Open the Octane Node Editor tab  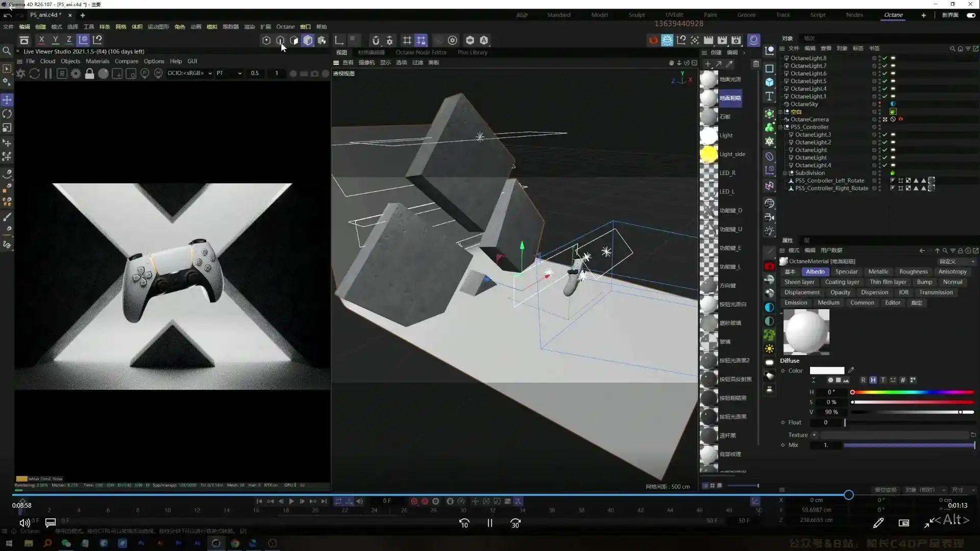pyautogui.click(x=421, y=52)
